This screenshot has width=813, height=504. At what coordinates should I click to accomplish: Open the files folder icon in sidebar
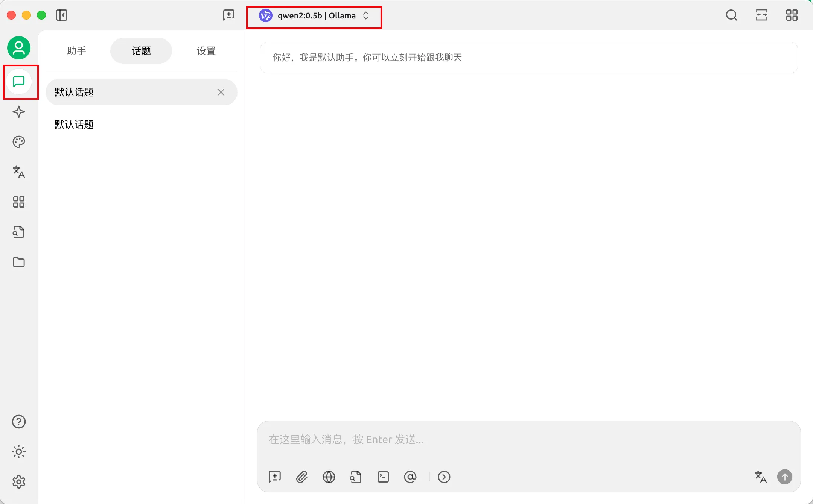point(18,262)
